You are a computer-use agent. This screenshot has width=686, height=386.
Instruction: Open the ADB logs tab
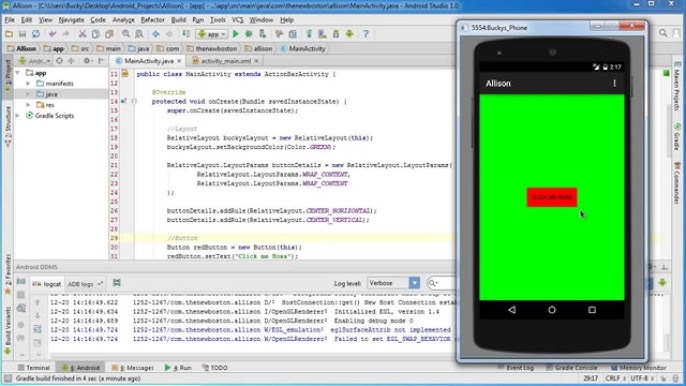coord(85,284)
